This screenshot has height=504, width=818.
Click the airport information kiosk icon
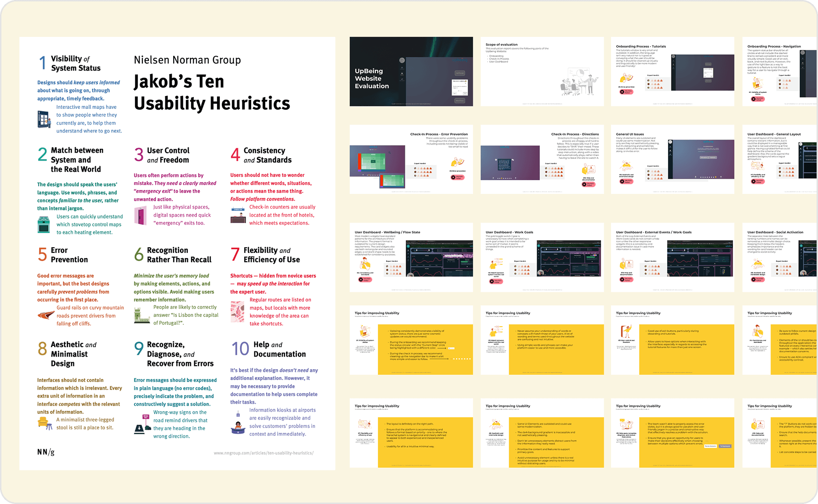(x=238, y=423)
